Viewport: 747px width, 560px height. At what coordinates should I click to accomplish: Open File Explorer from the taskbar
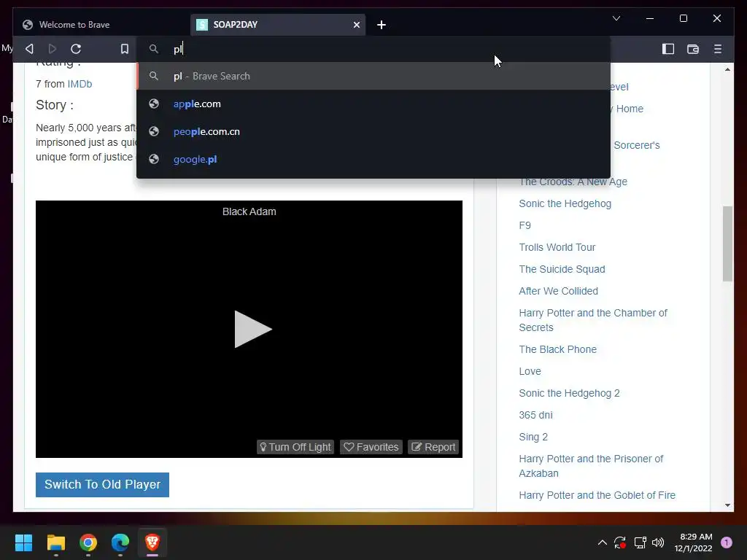(55, 542)
